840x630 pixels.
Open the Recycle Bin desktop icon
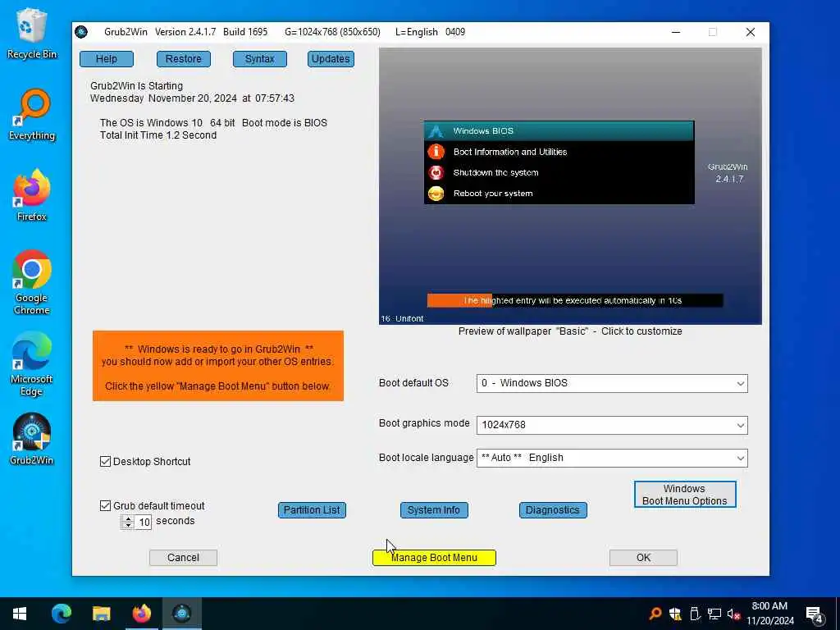pyautogui.click(x=32, y=34)
